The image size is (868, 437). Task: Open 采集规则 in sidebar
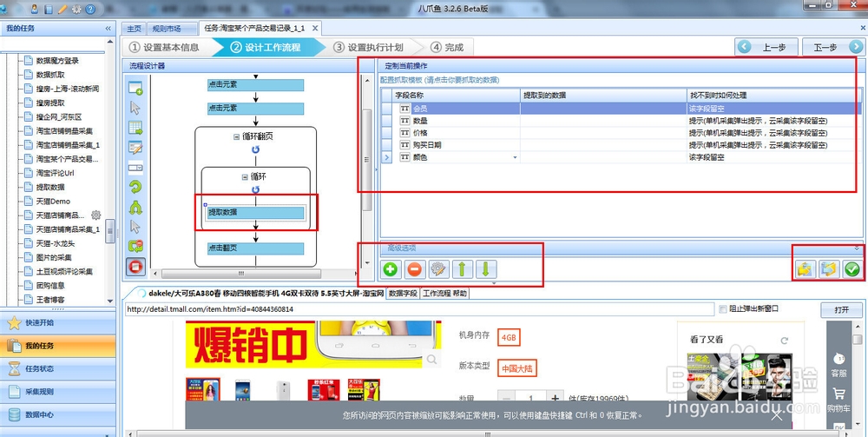[x=57, y=392]
